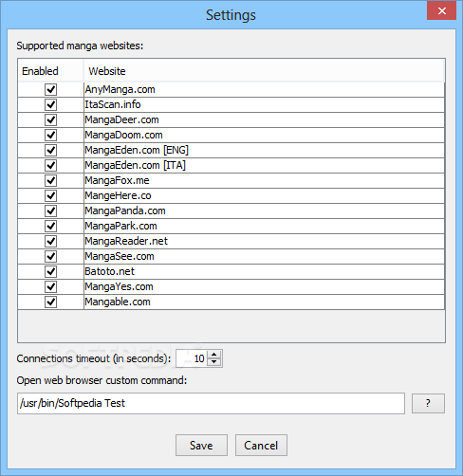Uncheck MangaEden.com [ITA] checkbox

pos(50,165)
